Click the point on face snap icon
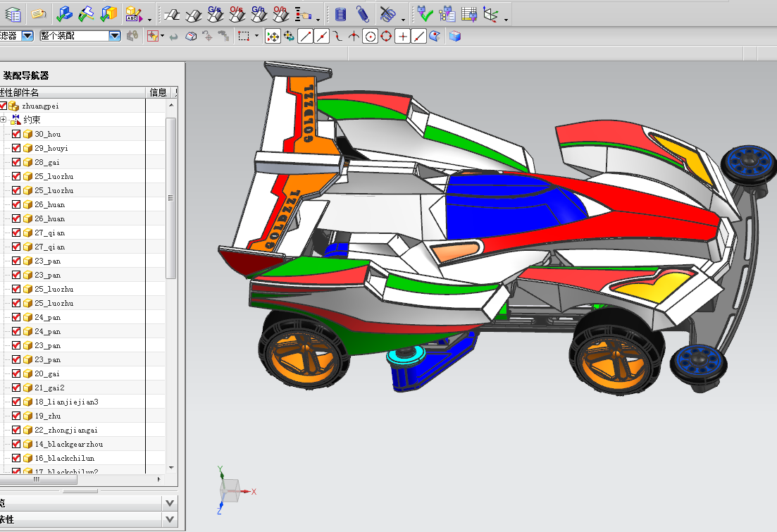The width and height of the screenshot is (777, 532). [x=435, y=36]
